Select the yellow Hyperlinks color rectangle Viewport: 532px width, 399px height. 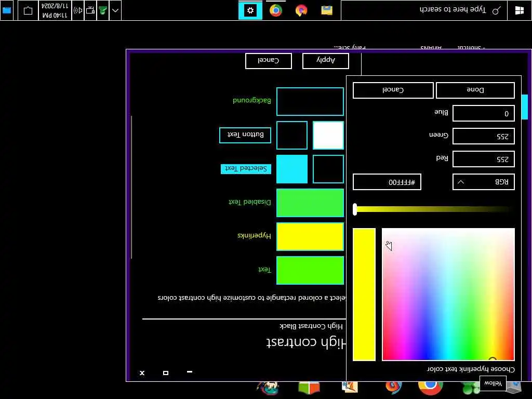click(x=310, y=236)
